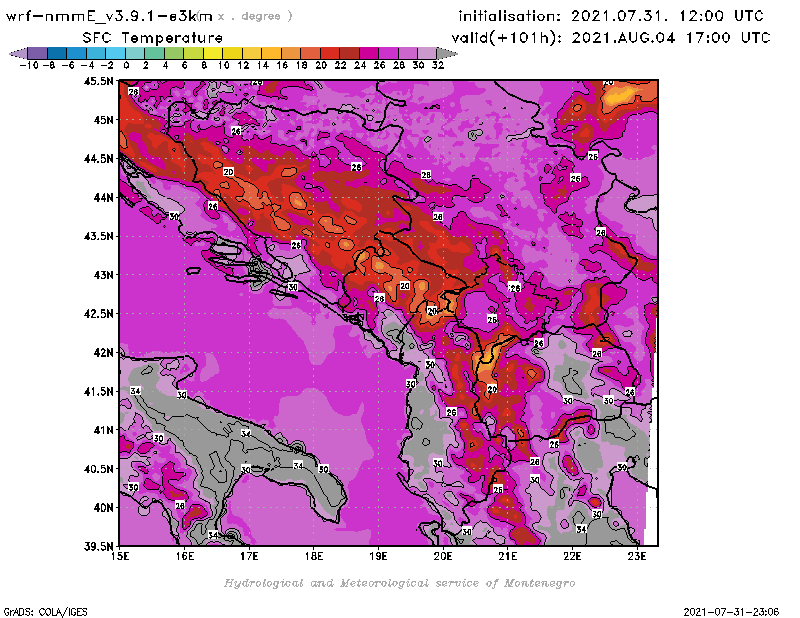Click the magenta swatch between 24 and 26
This screenshot has width=800, height=618.
point(368,53)
